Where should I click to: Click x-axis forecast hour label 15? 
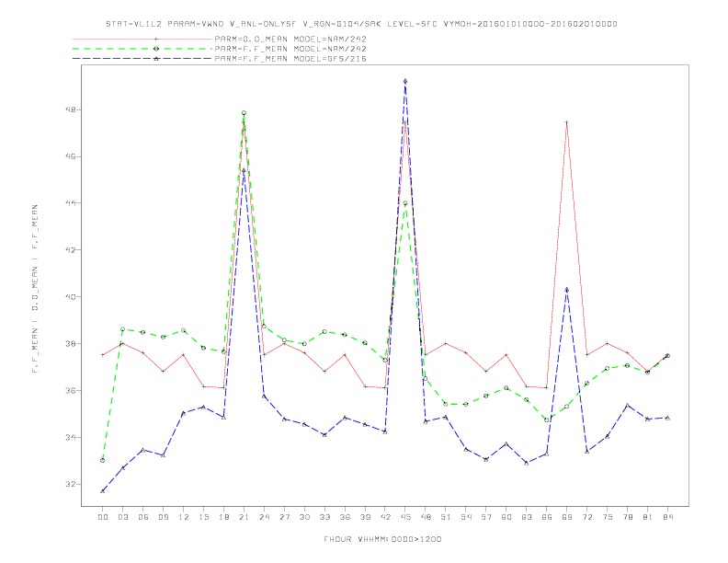coord(203,517)
